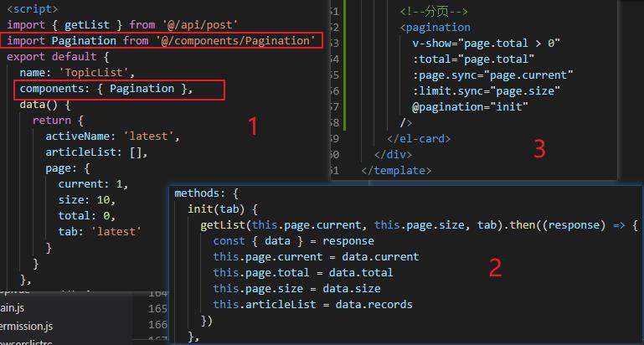
Task: Click the 'current: 1,' property line
Action: 93,184
